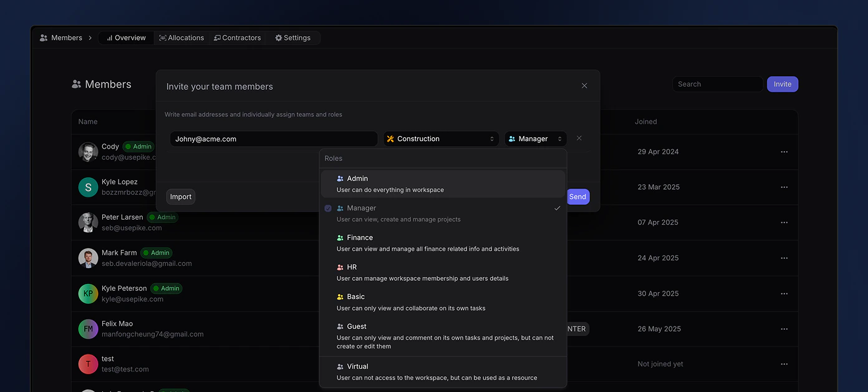
Task: Click the email kyle@usepike.com
Action: 132,299
